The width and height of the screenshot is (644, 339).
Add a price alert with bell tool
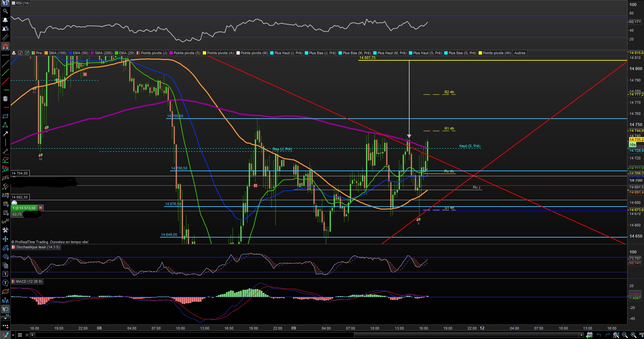pyautogui.click(x=5, y=20)
